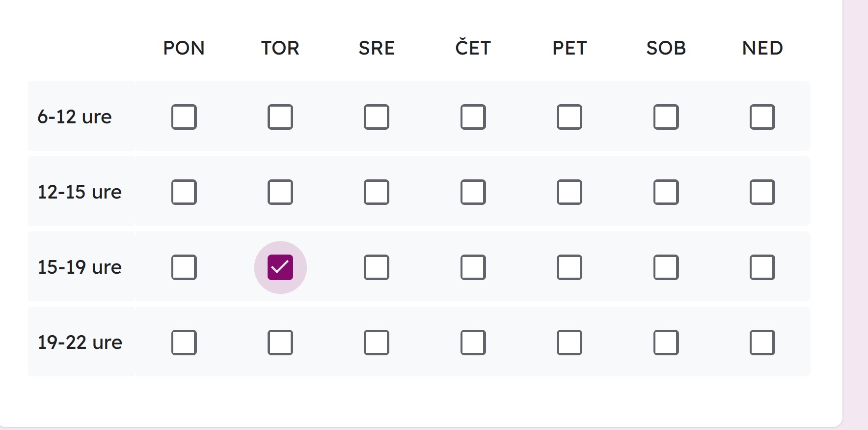Mark SOB for 19-22 ure
The height and width of the screenshot is (430, 868).
click(x=666, y=343)
